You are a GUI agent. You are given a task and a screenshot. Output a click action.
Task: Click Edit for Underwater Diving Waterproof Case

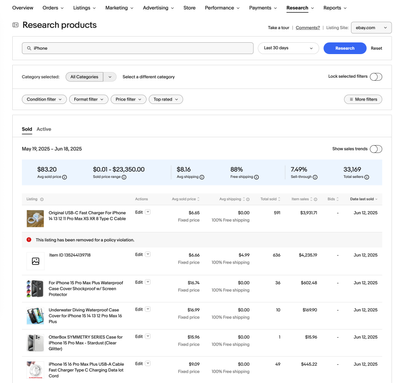(x=139, y=310)
